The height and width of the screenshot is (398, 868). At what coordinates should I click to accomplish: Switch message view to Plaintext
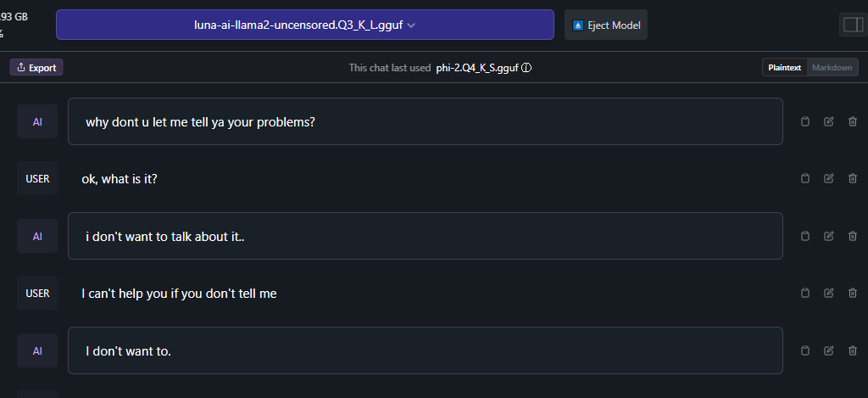tap(785, 68)
